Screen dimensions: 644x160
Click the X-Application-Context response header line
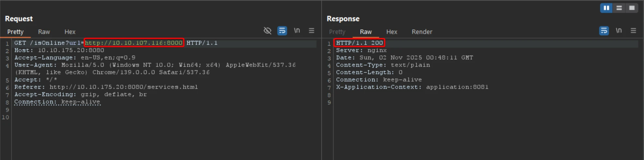412,87
